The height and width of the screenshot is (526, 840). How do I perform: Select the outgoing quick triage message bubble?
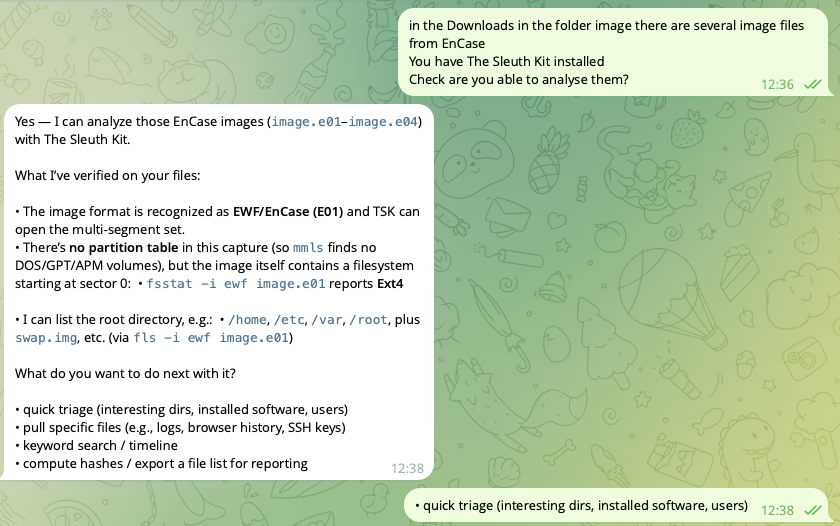[619, 505]
